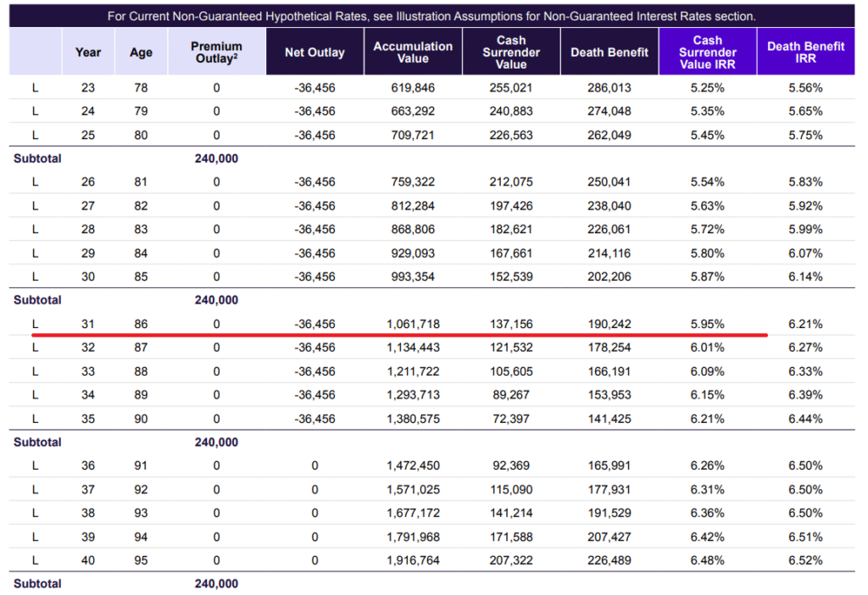This screenshot has height=596, width=868.
Task: Select the Premium Outlay column header
Action: tap(216, 53)
